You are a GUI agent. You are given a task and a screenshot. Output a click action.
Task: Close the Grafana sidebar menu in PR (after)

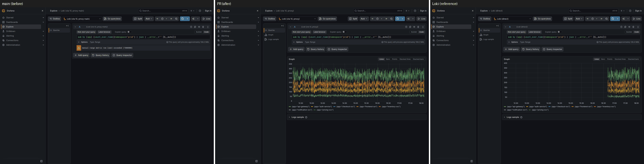pyautogui.click(x=258, y=11)
